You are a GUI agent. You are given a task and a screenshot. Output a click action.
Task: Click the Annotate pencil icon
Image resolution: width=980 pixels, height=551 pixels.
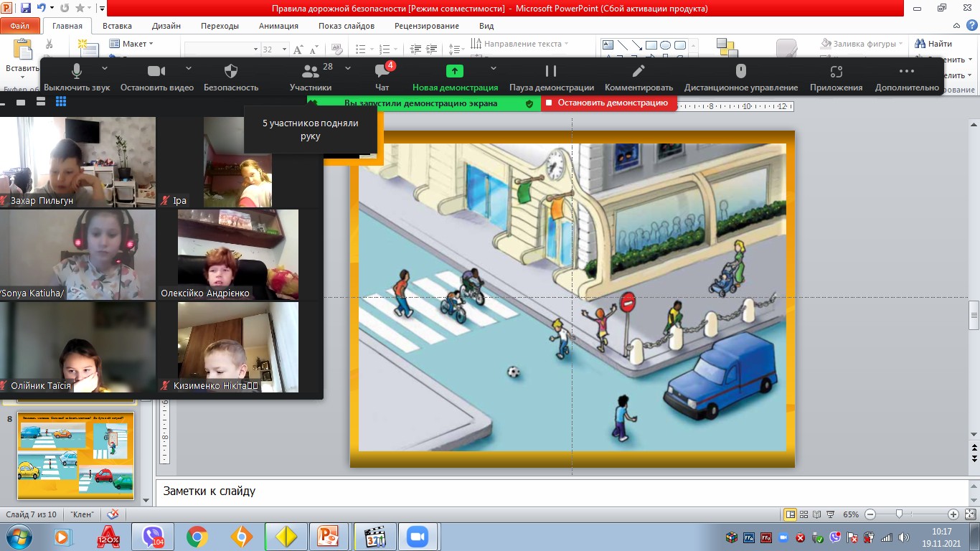coord(639,71)
